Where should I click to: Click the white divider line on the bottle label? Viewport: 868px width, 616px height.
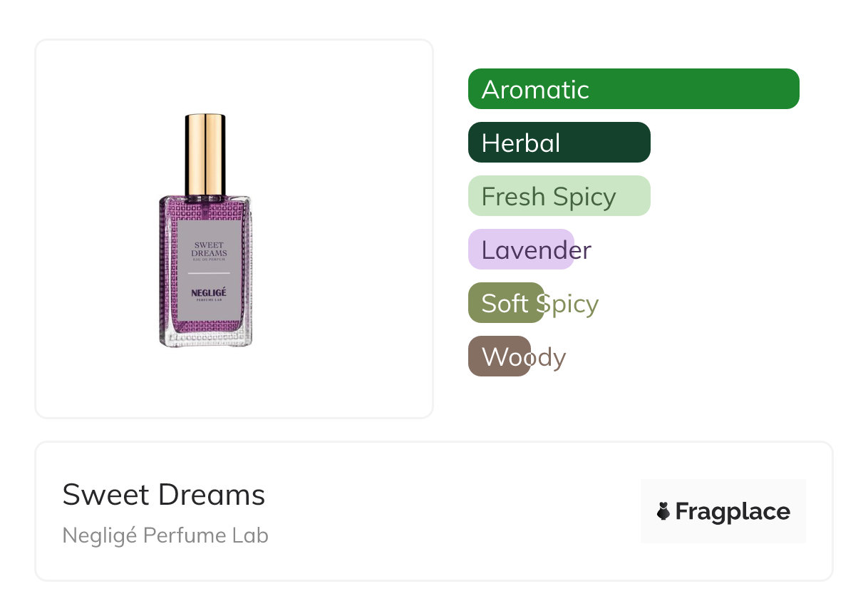click(x=209, y=273)
